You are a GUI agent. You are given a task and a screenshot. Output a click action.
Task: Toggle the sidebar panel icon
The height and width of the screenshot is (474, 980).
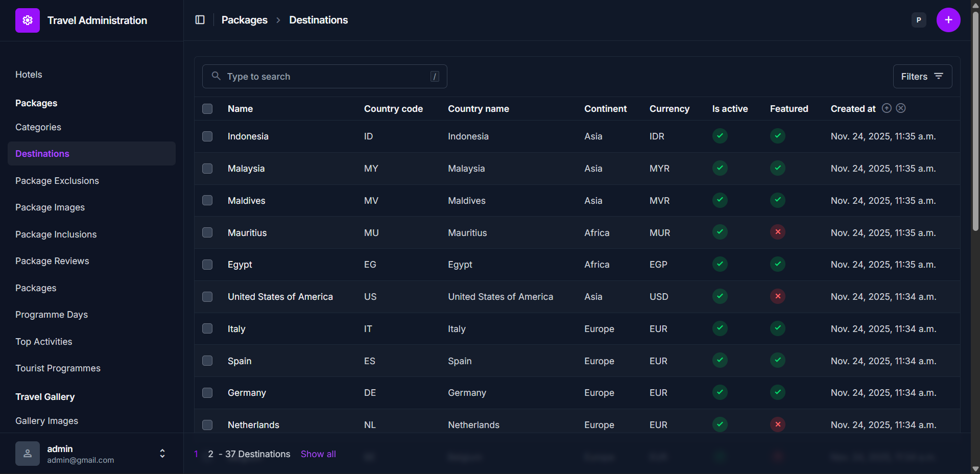pos(200,20)
